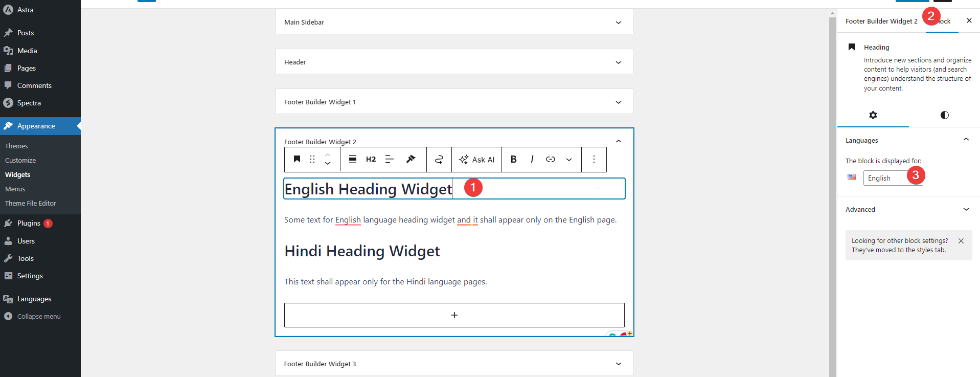Change heading level via H2 button
Screen dimensions: 980x377
[371, 159]
